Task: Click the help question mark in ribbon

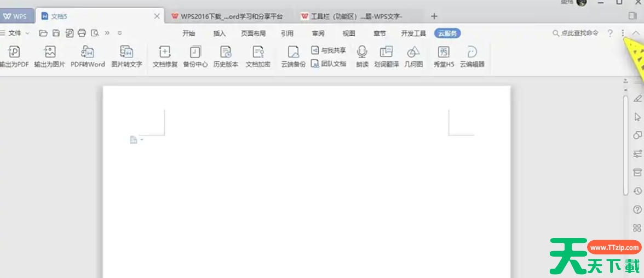Action: pyautogui.click(x=610, y=33)
